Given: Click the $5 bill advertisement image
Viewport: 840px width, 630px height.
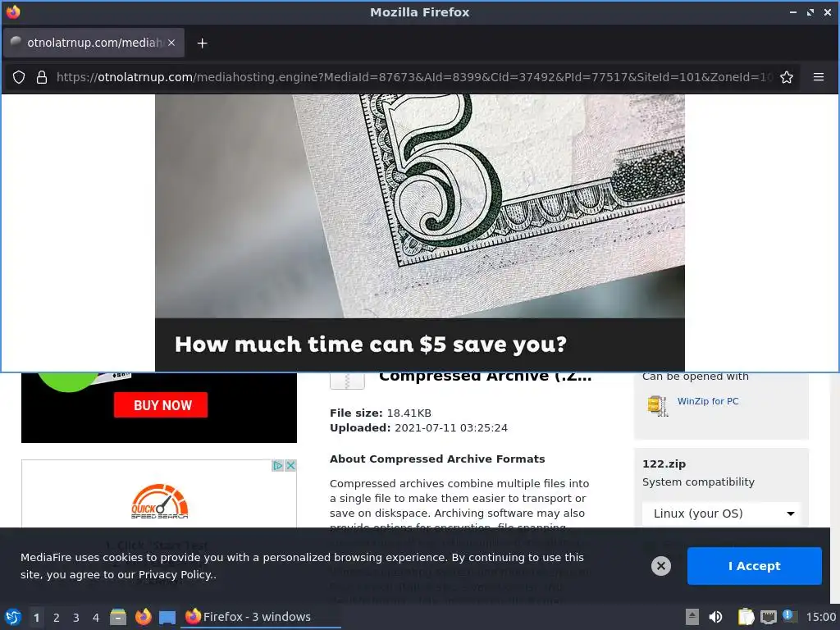Looking at the screenshot, I should (419, 206).
